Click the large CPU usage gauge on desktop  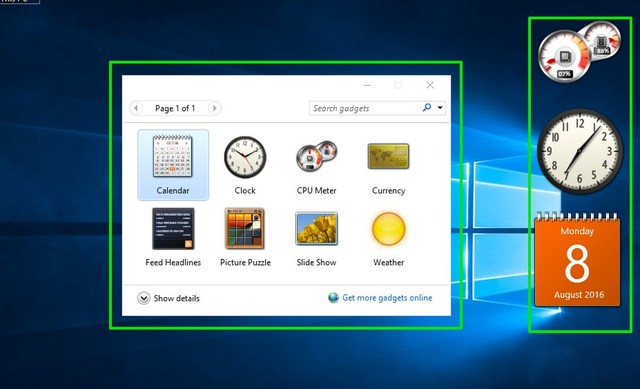click(564, 56)
